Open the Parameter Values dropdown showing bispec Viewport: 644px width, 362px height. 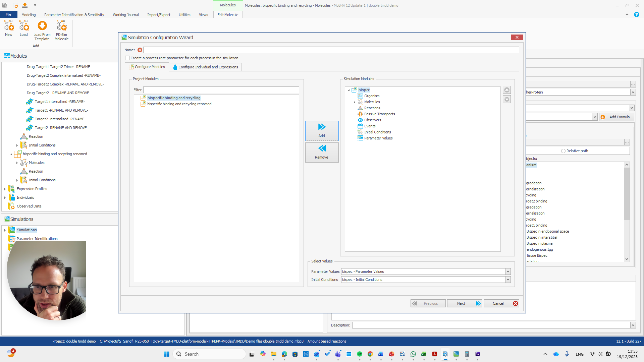tap(508, 271)
